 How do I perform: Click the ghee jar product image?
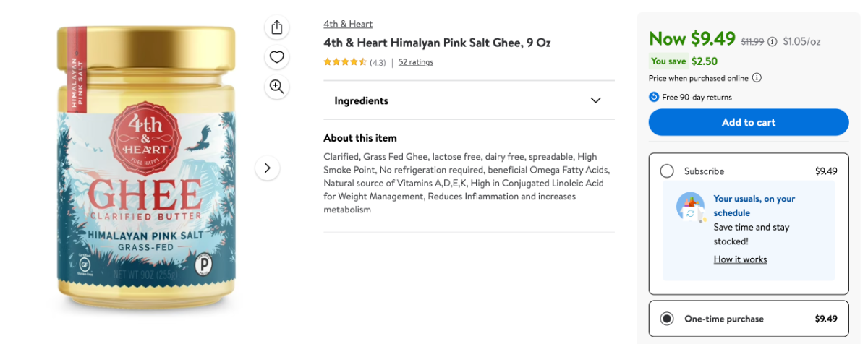pos(146,170)
